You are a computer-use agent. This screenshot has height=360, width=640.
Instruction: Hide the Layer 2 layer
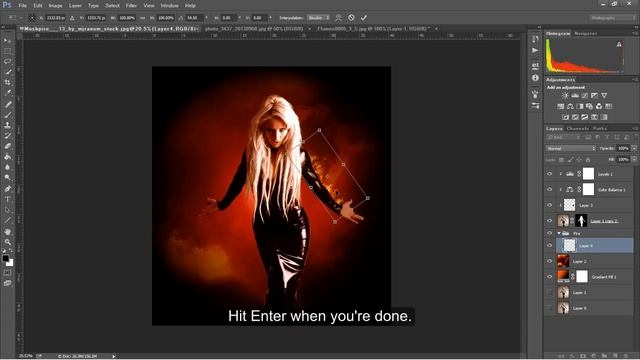click(x=549, y=261)
